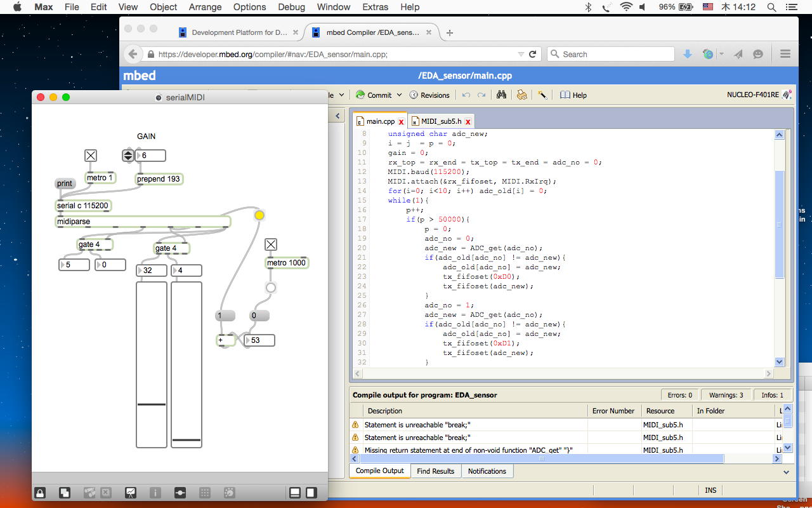Switch to the MIDI_sub5.h tab
The width and height of the screenshot is (812, 508).
[440, 121]
